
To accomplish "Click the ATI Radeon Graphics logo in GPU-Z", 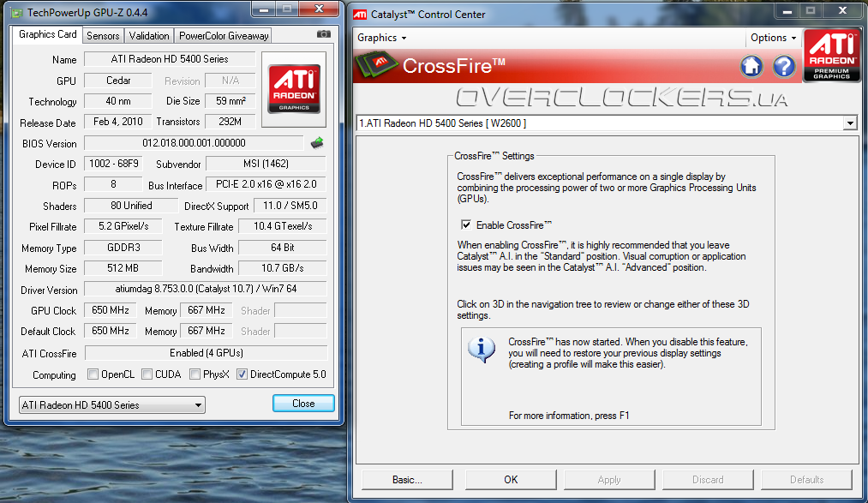I will point(294,89).
